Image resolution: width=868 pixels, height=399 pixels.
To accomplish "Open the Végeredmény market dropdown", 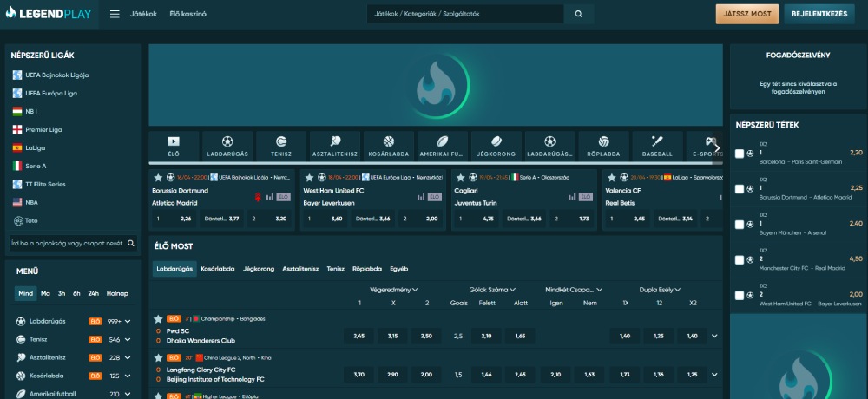I will coord(394,290).
